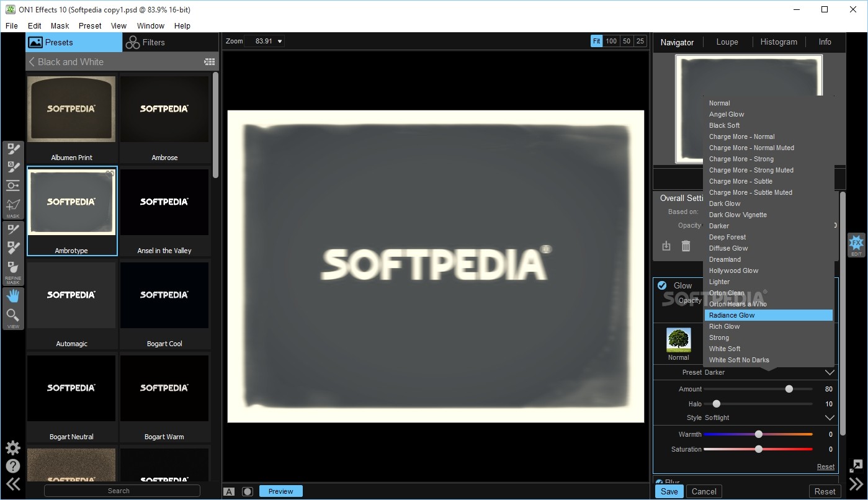Activate the Hand pan tool

[x=13, y=297]
